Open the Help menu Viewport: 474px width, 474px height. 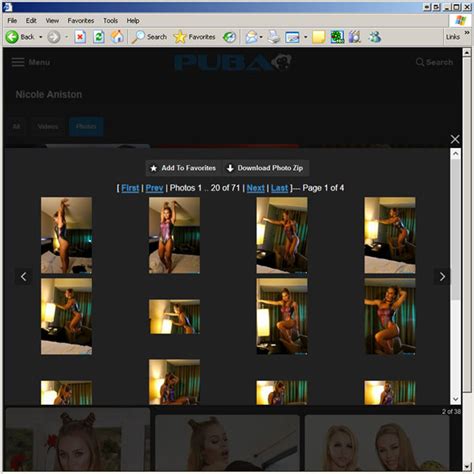point(133,21)
